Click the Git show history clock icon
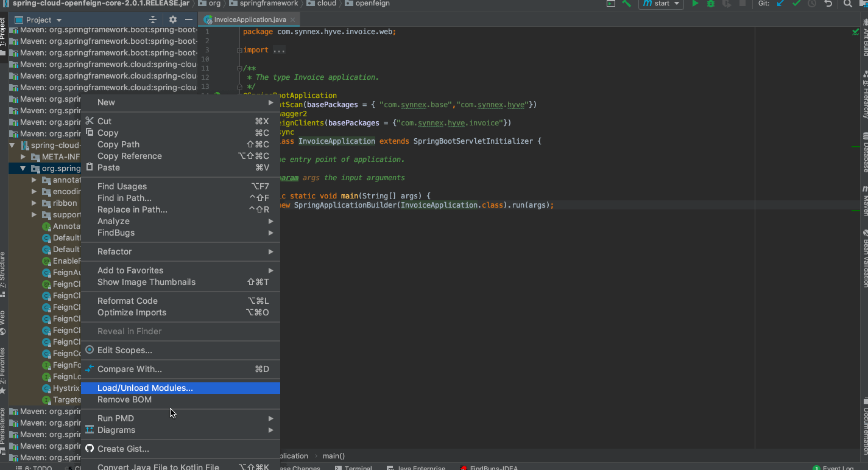The image size is (868, 470). [x=812, y=4]
